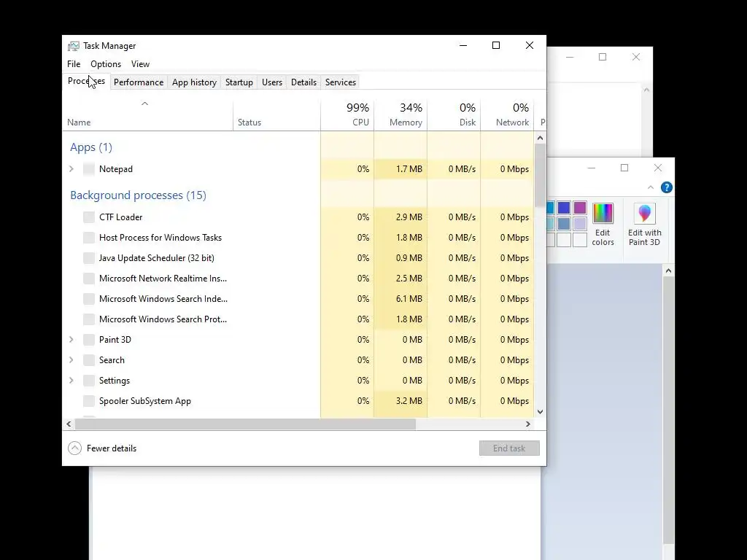
Task: Click the Paint 3D process icon
Action: coord(88,340)
